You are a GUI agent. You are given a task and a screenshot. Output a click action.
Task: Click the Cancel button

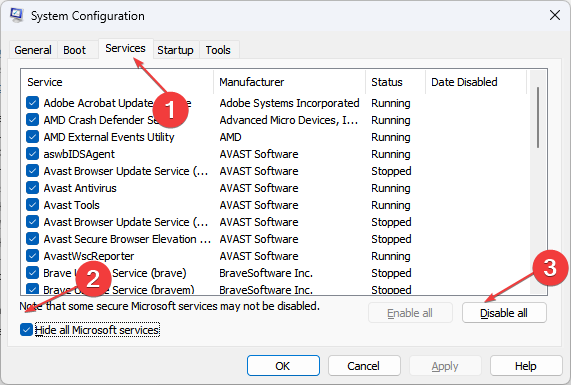click(x=363, y=366)
